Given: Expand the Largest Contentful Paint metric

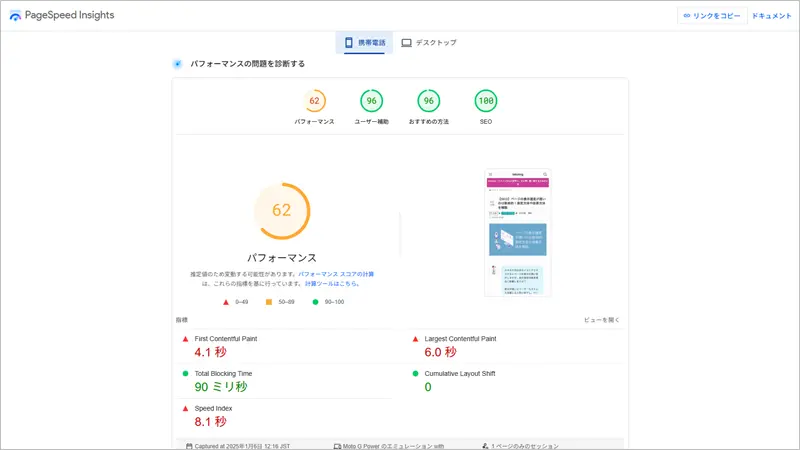Looking at the screenshot, I should tap(460, 339).
